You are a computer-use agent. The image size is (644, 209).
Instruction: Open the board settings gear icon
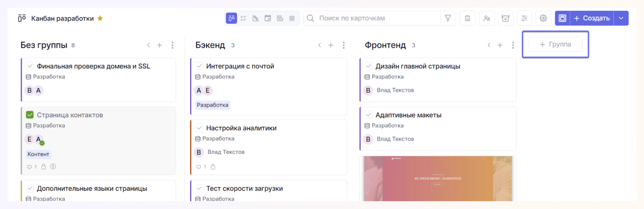(543, 19)
